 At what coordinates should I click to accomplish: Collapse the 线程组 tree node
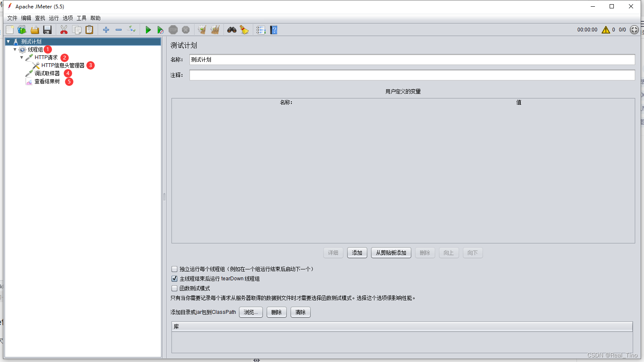click(15, 49)
